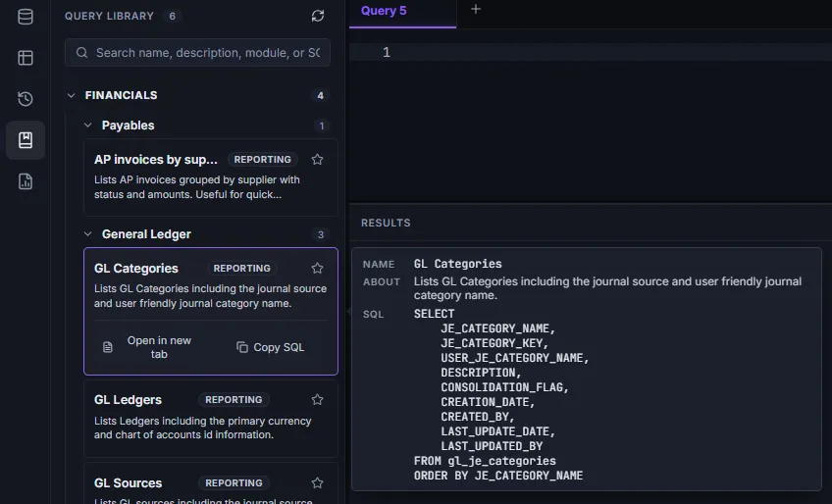Click the 'CREATION_DATE,' SQL line
Image resolution: width=832 pixels, height=504 pixels.
[488, 402]
